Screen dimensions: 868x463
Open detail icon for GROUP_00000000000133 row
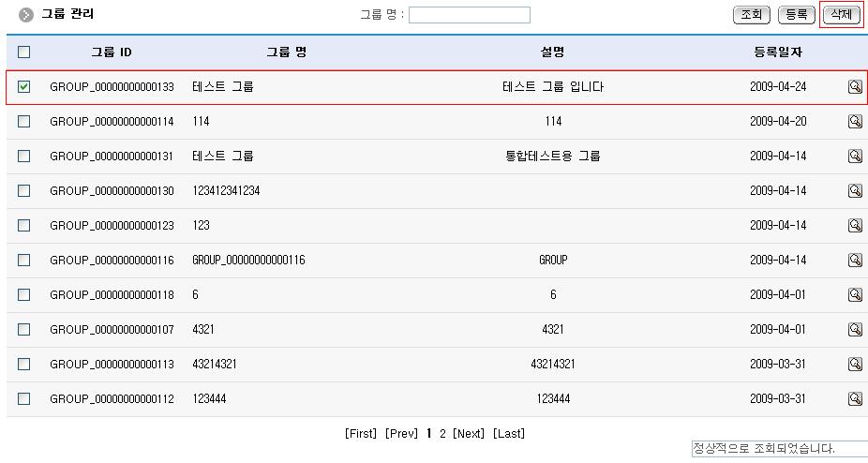click(x=855, y=87)
